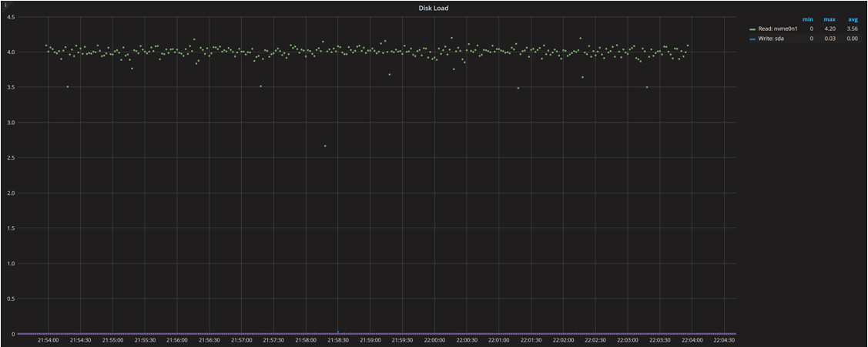This screenshot has height=347, width=868.
Task: Sort legend by min column header
Action: click(808, 19)
